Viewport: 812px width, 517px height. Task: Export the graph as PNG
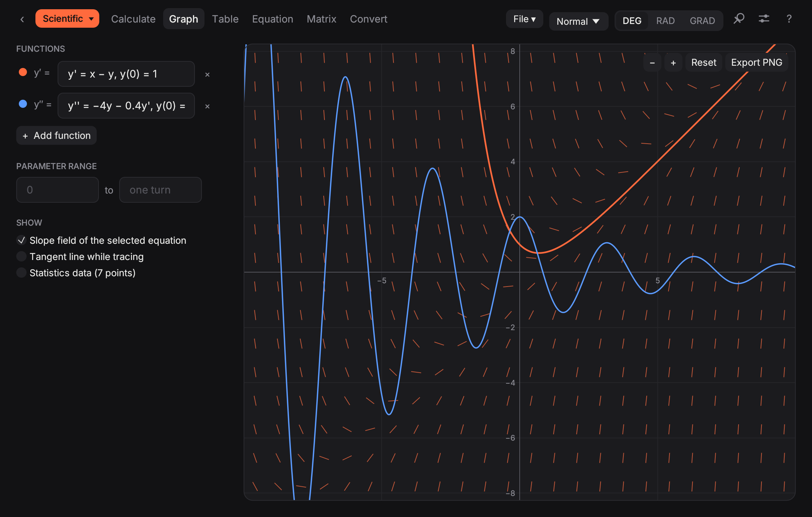757,62
